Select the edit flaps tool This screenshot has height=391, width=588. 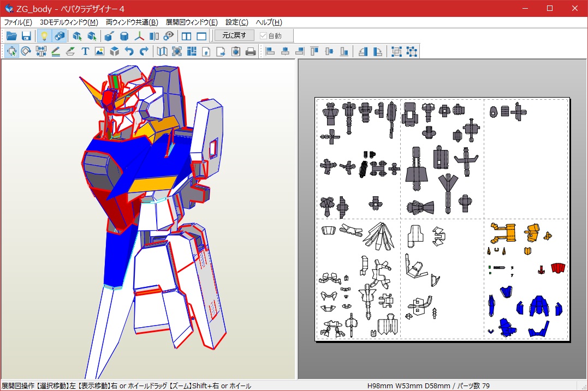click(x=70, y=51)
